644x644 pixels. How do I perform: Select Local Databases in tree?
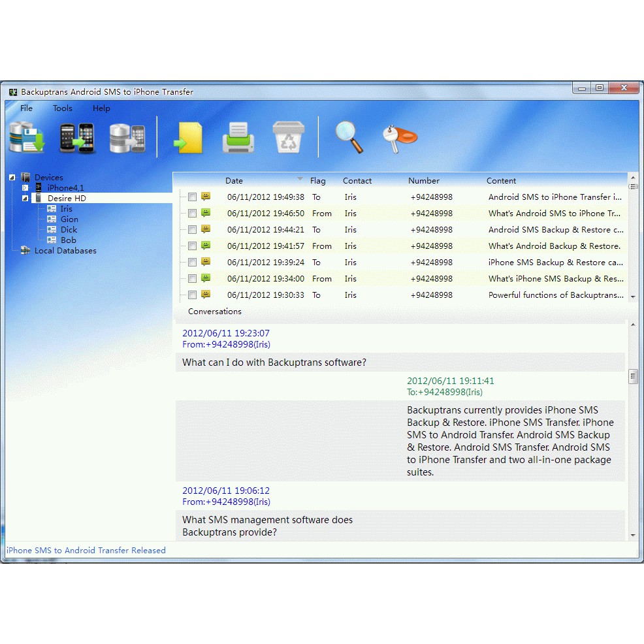click(65, 251)
